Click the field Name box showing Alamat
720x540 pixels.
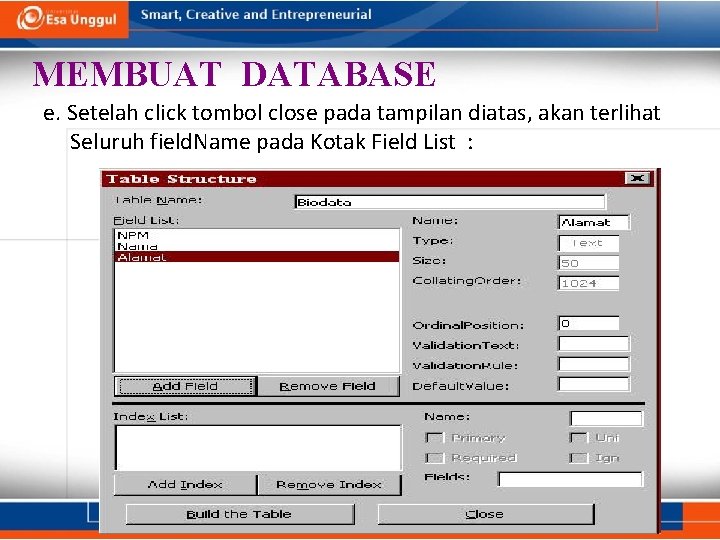tap(593, 223)
